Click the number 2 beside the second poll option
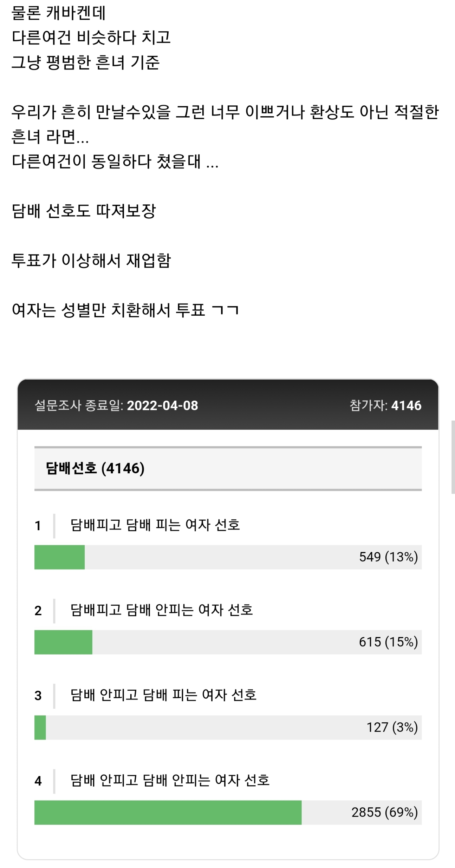Image resolution: width=455 pixels, height=868 pixels. point(38,611)
